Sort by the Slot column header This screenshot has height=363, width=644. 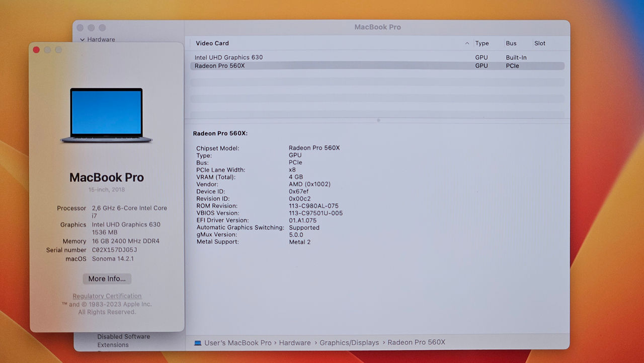[x=540, y=43]
